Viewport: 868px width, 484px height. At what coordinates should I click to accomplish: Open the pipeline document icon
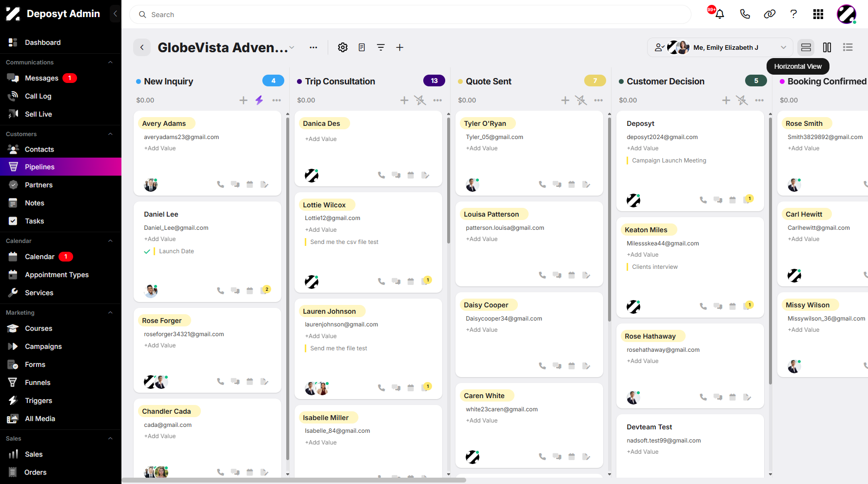(x=362, y=47)
